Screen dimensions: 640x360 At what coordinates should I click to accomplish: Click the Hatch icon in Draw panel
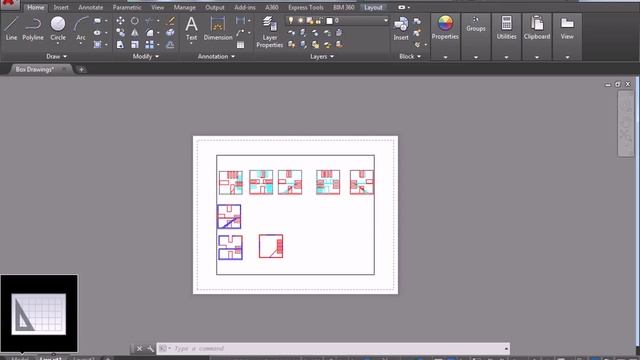pos(97,44)
